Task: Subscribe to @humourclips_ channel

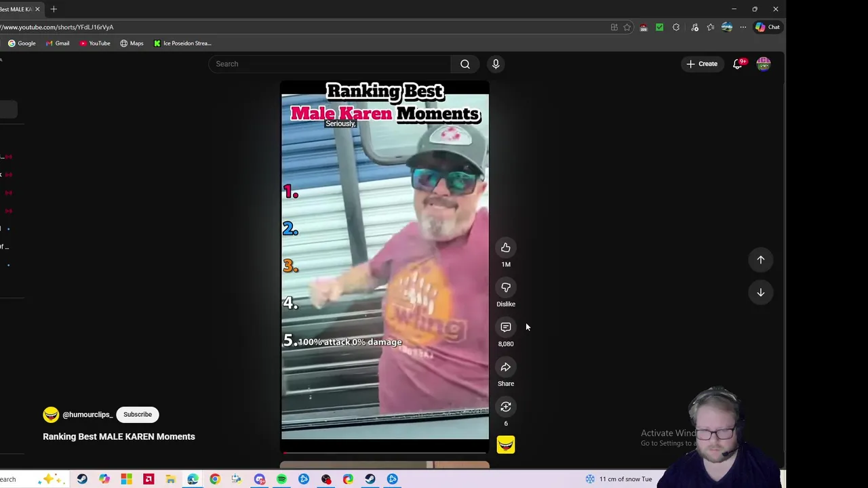Action: pos(138,414)
